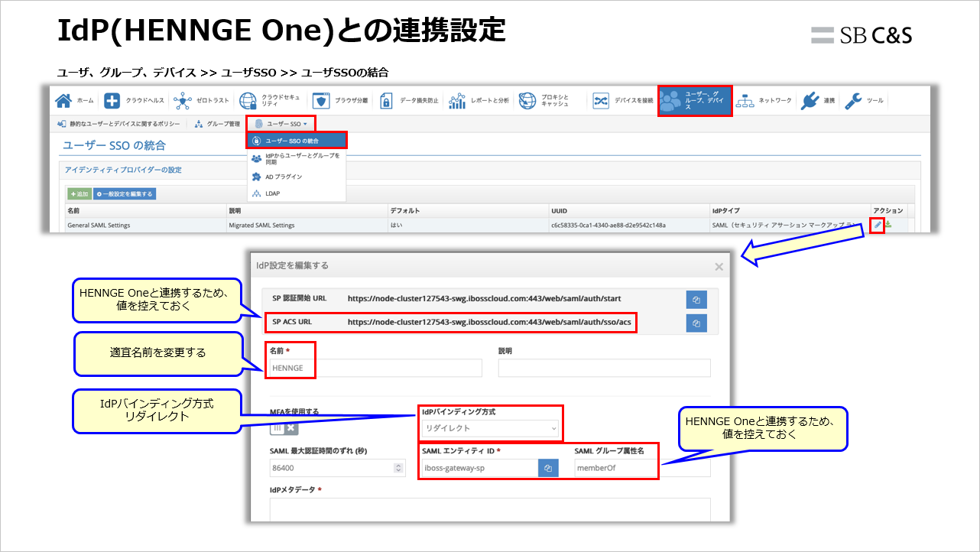Select ユーザー SSO の統合 menu entry
This screenshot has height=552, width=980.
coord(297,141)
